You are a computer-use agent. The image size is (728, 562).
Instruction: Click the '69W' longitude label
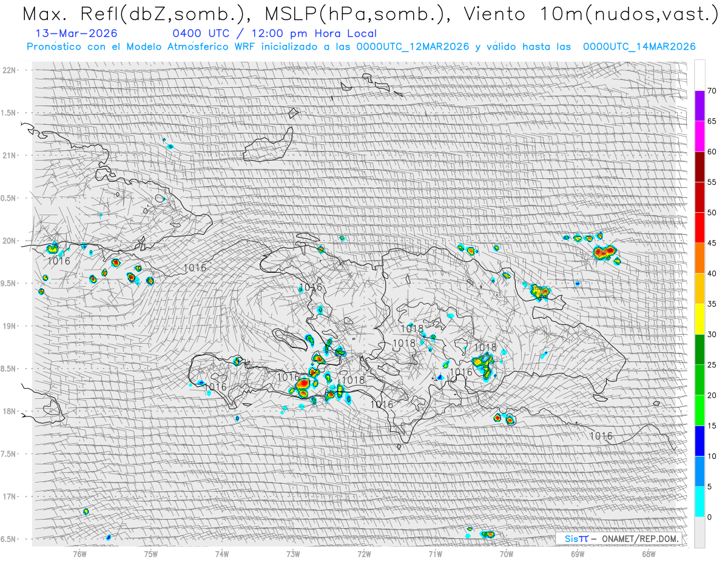point(578,553)
